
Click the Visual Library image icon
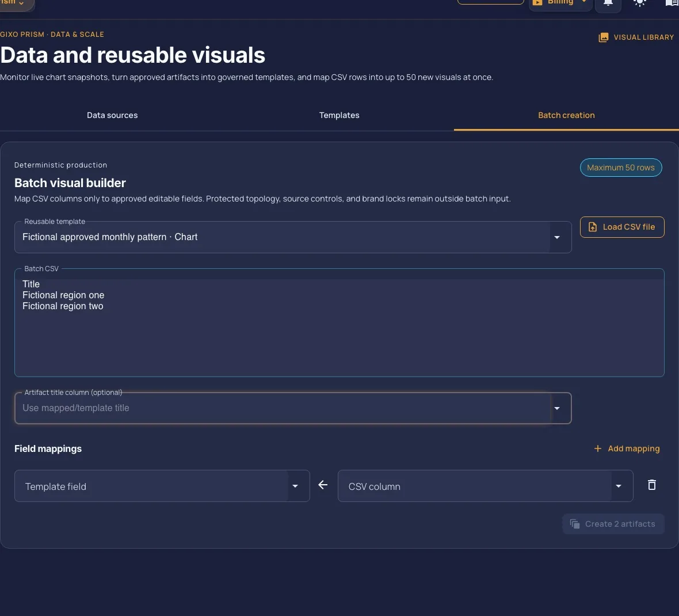(x=603, y=37)
